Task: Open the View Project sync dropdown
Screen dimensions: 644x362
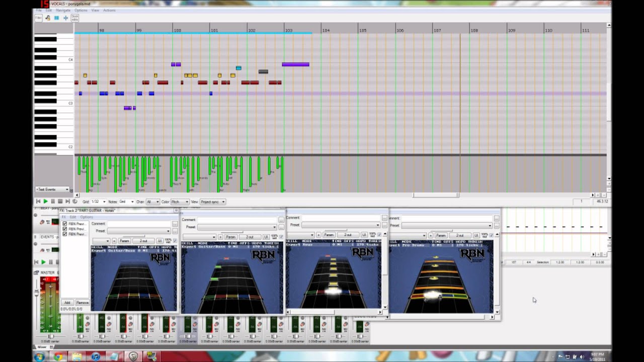Action: point(213,202)
